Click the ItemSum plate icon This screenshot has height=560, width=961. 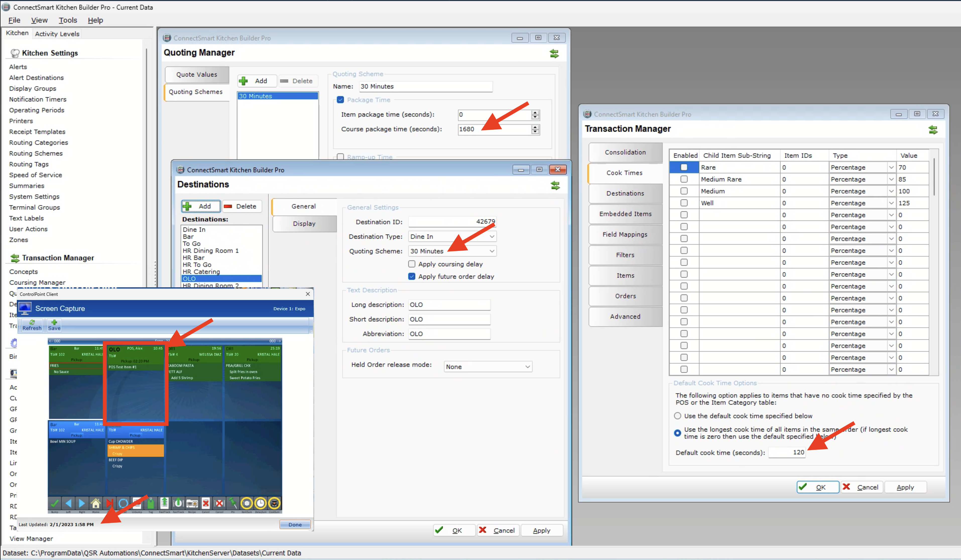click(x=247, y=503)
